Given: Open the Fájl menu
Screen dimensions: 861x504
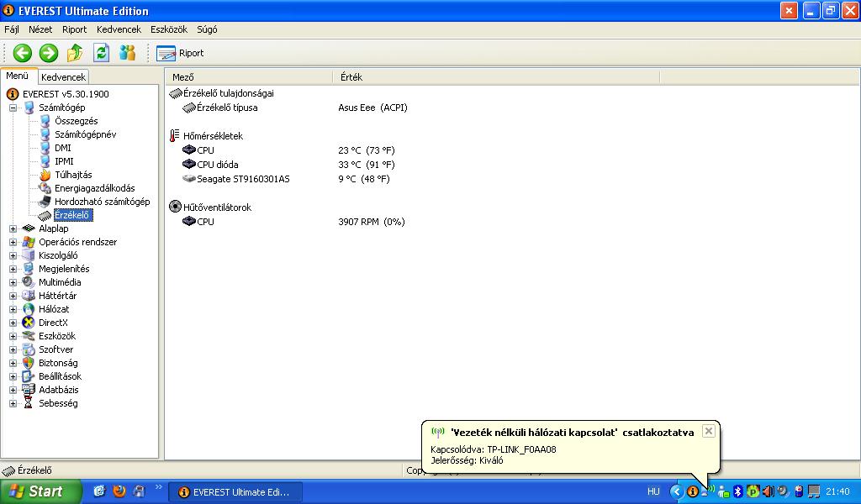Looking at the screenshot, I should 12,29.
